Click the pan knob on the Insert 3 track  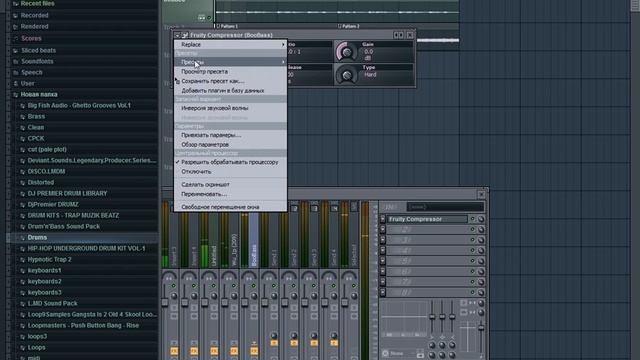[173, 296]
